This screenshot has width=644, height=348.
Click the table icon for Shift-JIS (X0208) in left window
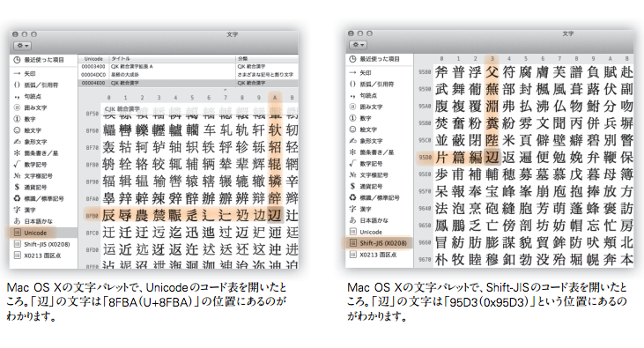[17, 244]
